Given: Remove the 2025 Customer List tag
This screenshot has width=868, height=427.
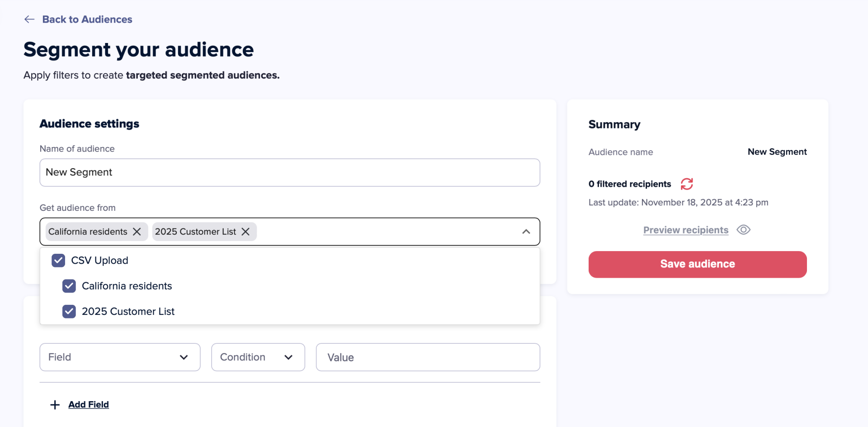Looking at the screenshot, I should click(x=245, y=232).
